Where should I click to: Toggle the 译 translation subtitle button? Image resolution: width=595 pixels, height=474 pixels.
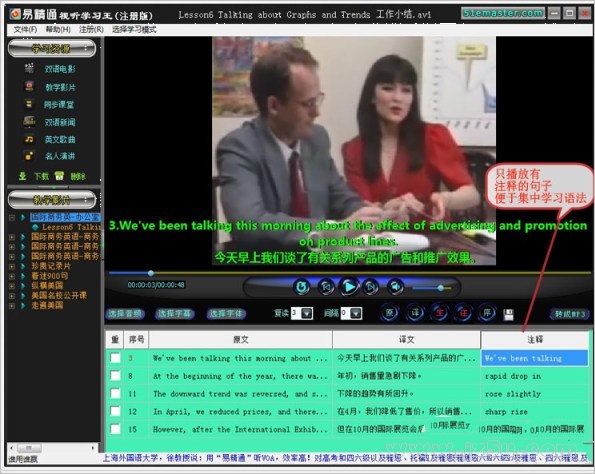pyautogui.click(x=415, y=313)
